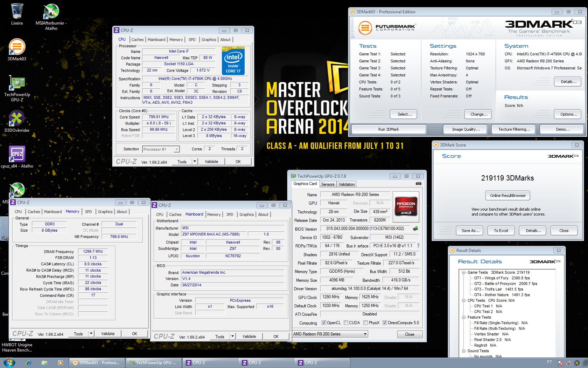The width and height of the screenshot is (588, 368).
Task: Click the 219119 3DMarks score text
Action: pos(507,178)
